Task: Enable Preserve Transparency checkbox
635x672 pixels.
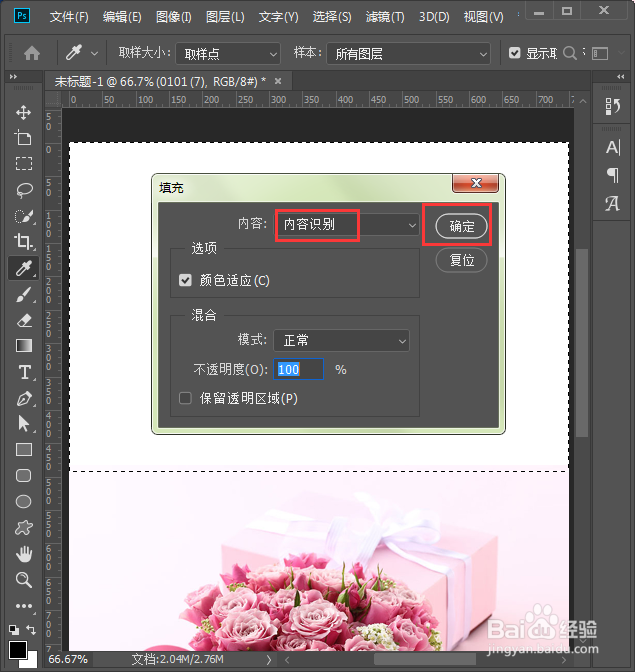Action: coord(185,398)
